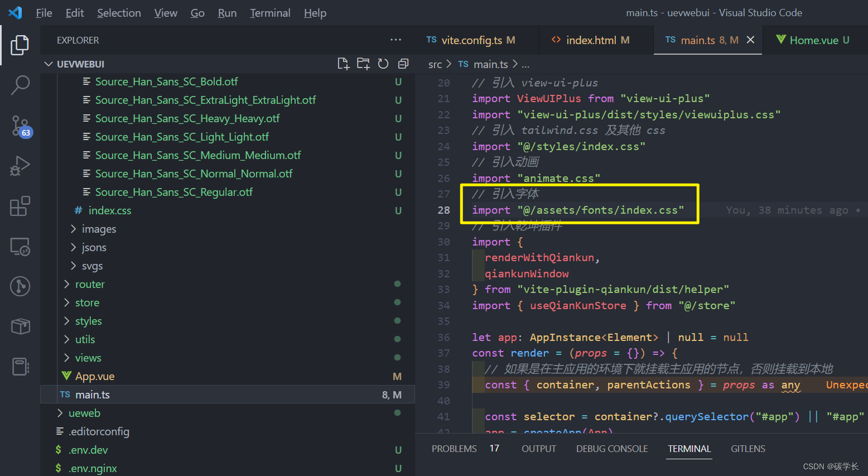Open the package box icon in activity bar
868x476 pixels.
(x=20, y=326)
